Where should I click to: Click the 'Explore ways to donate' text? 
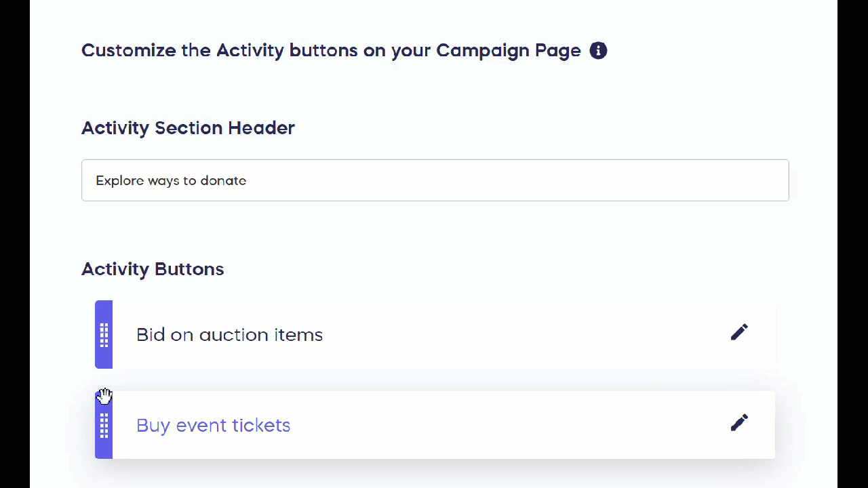tap(171, 181)
